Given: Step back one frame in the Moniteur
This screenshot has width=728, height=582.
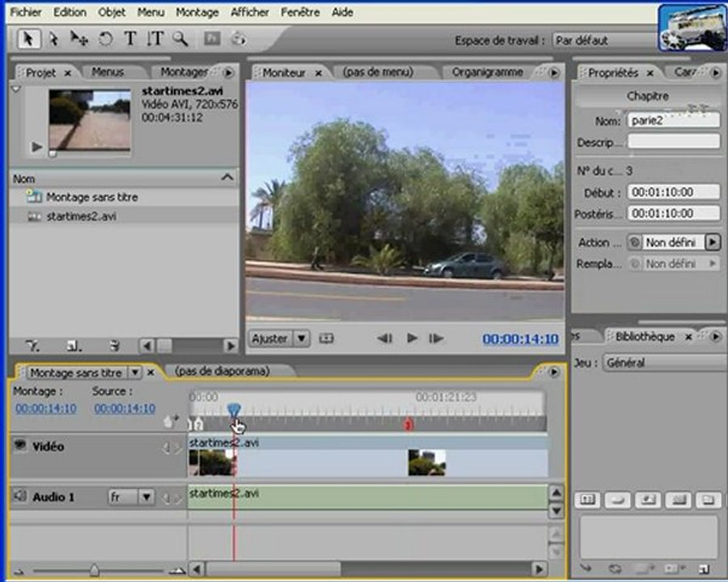Looking at the screenshot, I should tap(384, 339).
